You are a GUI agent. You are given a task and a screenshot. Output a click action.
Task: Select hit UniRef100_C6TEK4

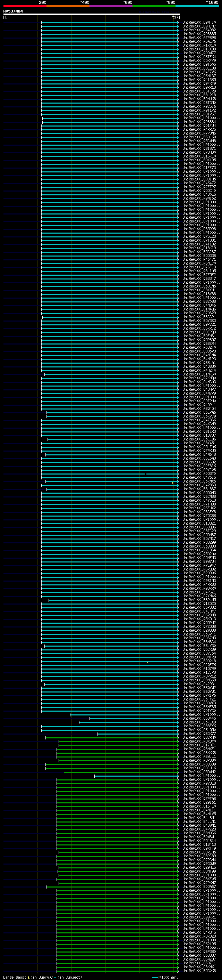[x=199, y=57]
